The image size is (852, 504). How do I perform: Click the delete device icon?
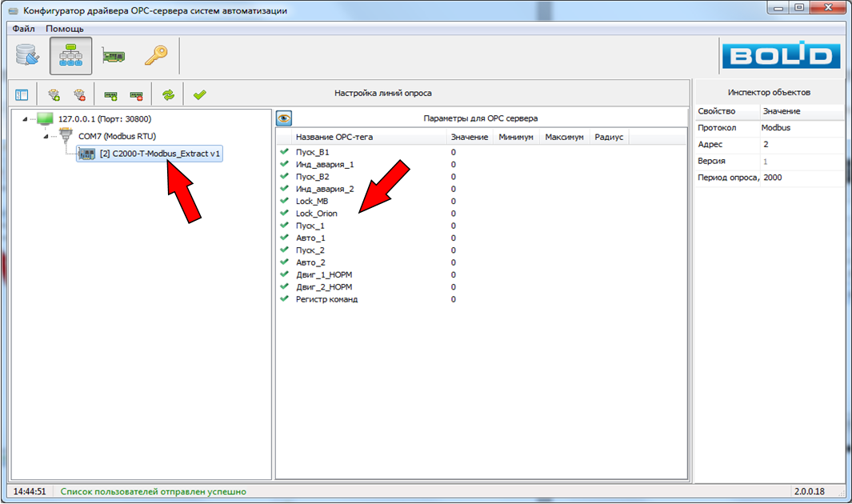click(136, 94)
